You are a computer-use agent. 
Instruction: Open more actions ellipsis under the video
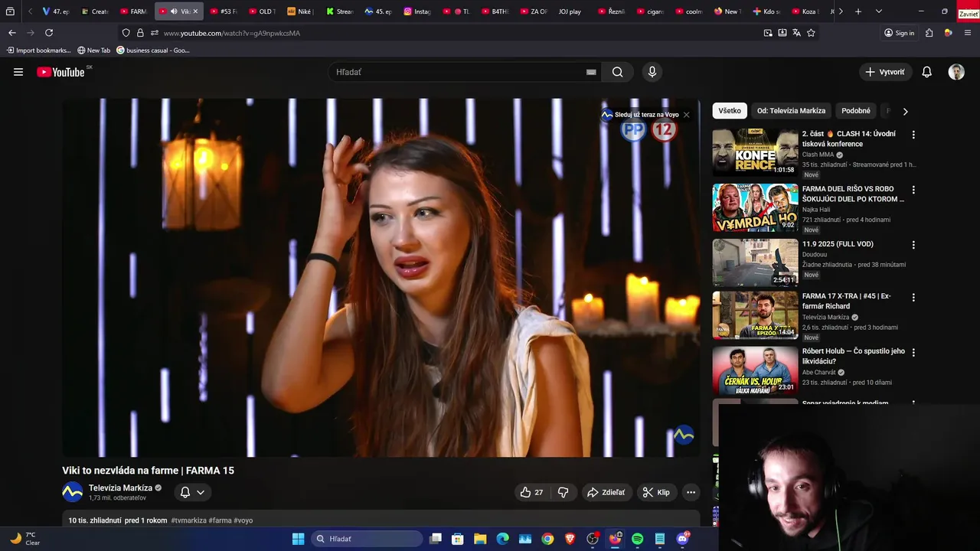coord(691,492)
